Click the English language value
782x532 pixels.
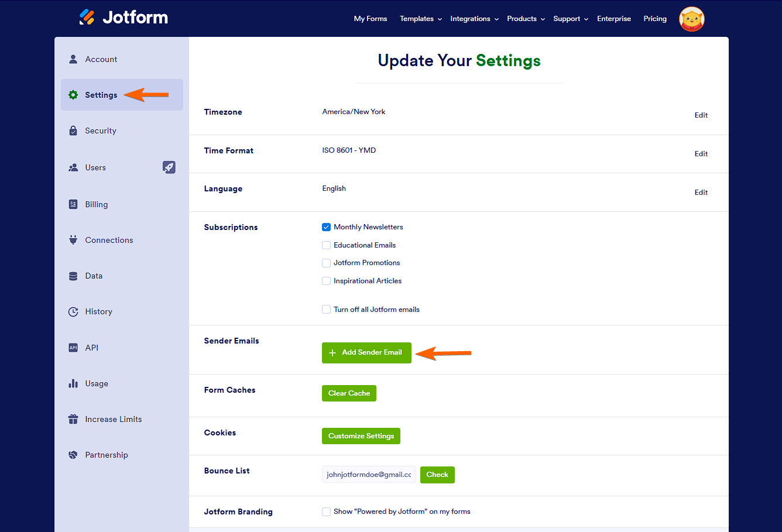pyautogui.click(x=334, y=188)
